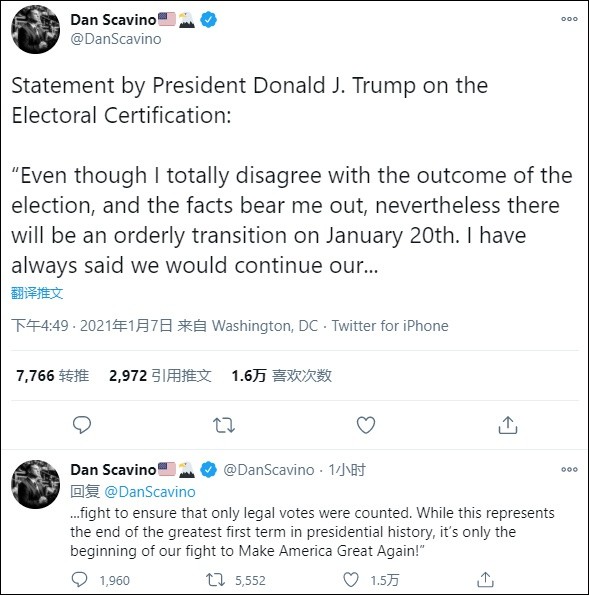
Task: Open the more options menu on reply tweet
Action: (x=569, y=469)
